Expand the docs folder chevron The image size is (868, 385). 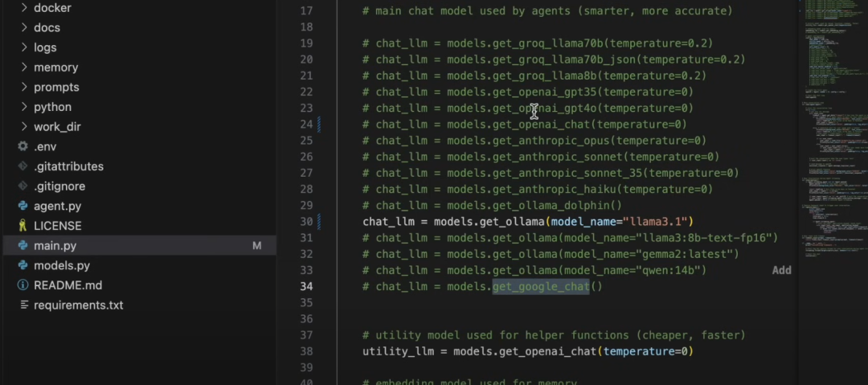pyautogui.click(x=23, y=28)
